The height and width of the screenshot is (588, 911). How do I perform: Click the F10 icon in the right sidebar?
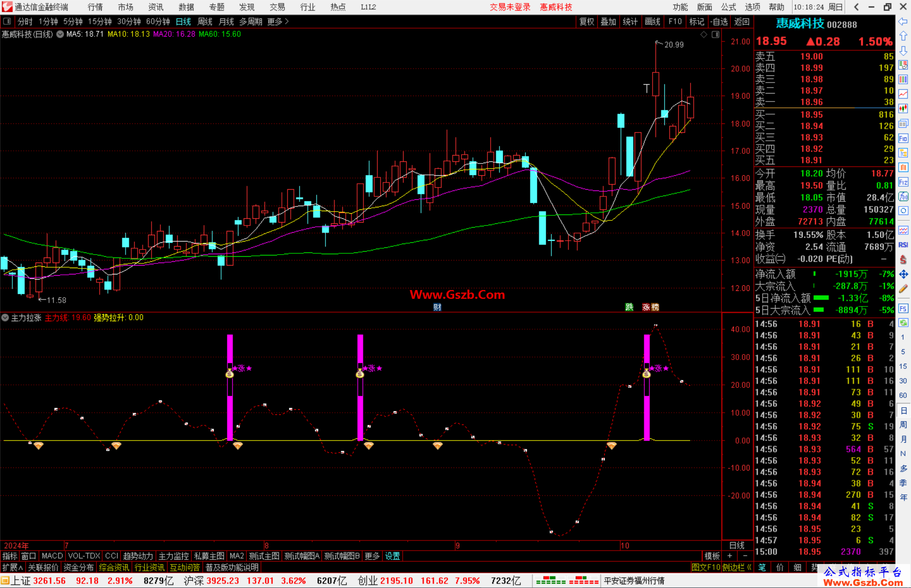point(903,138)
